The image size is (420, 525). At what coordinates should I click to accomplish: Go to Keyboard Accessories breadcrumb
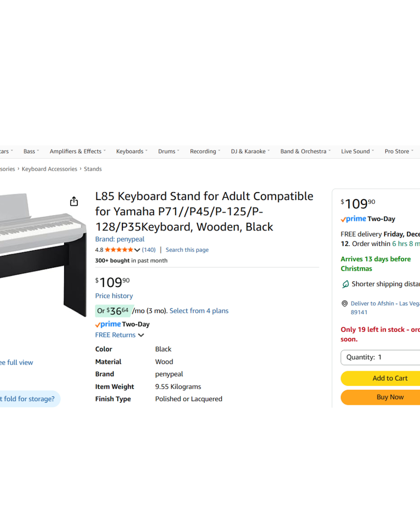(49, 169)
